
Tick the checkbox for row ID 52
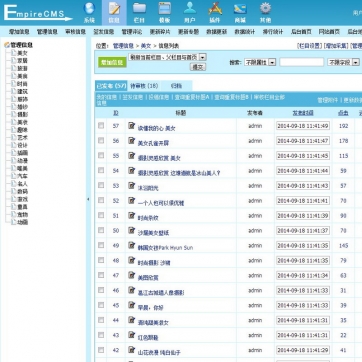tap(101, 200)
